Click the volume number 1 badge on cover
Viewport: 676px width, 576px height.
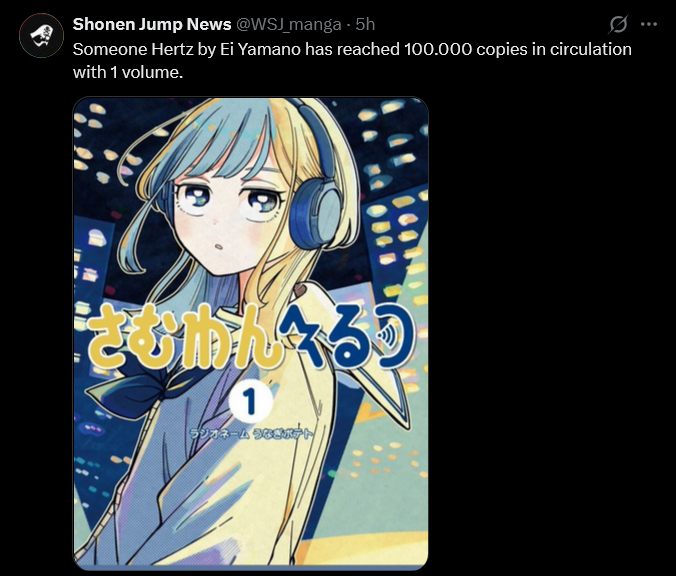point(250,402)
